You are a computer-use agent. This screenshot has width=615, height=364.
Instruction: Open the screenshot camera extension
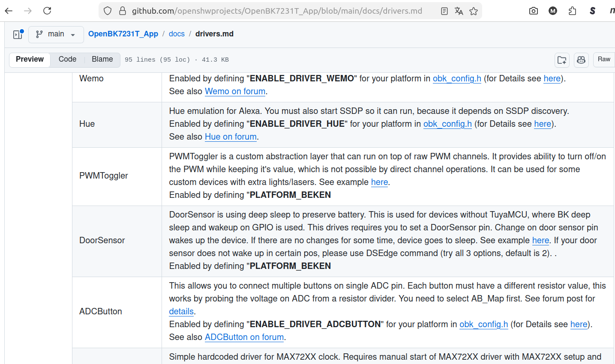(x=534, y=11)
